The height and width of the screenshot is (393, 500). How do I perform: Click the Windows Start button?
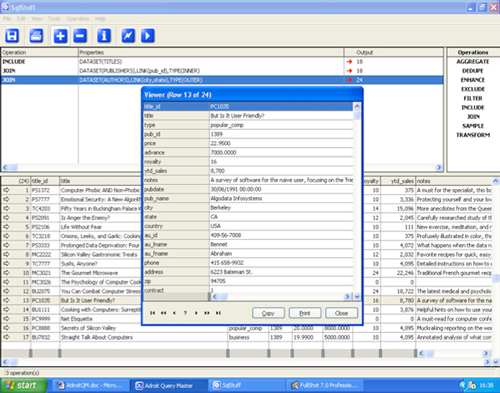[x=23, y=385]
